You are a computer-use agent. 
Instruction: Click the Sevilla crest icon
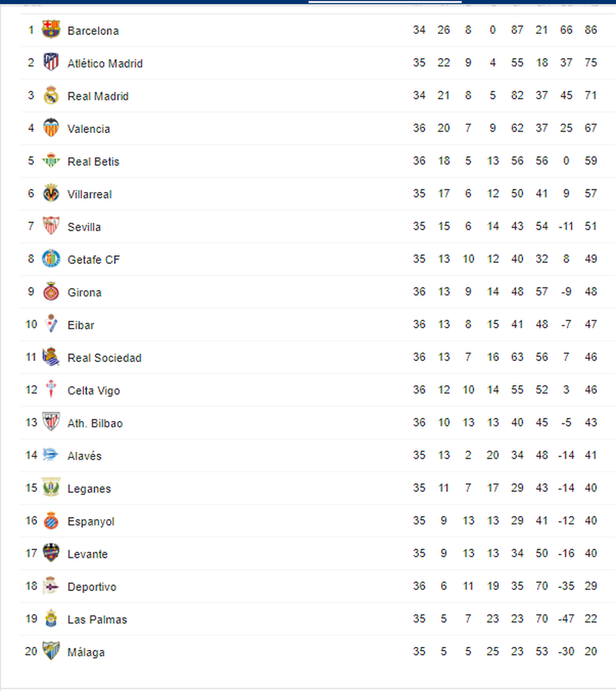coord(51,226)
